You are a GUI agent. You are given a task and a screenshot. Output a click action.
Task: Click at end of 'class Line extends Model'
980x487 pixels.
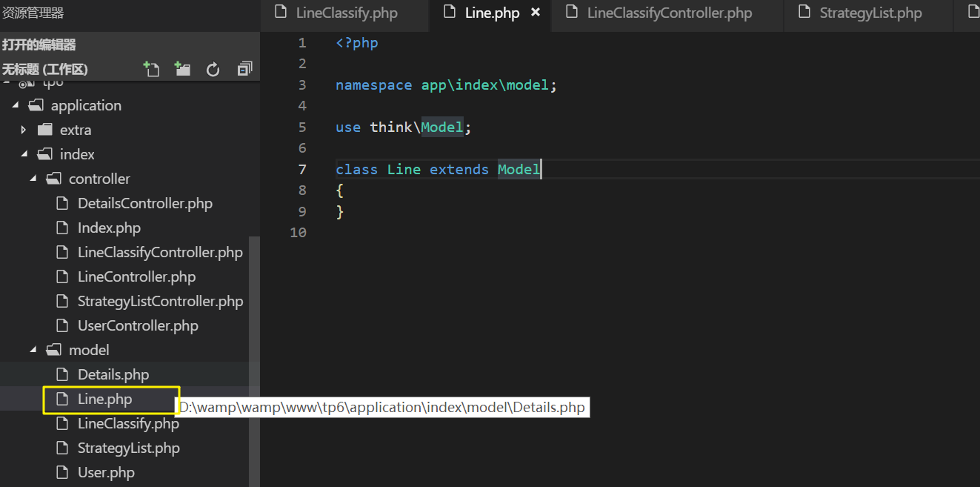point(541,170)
